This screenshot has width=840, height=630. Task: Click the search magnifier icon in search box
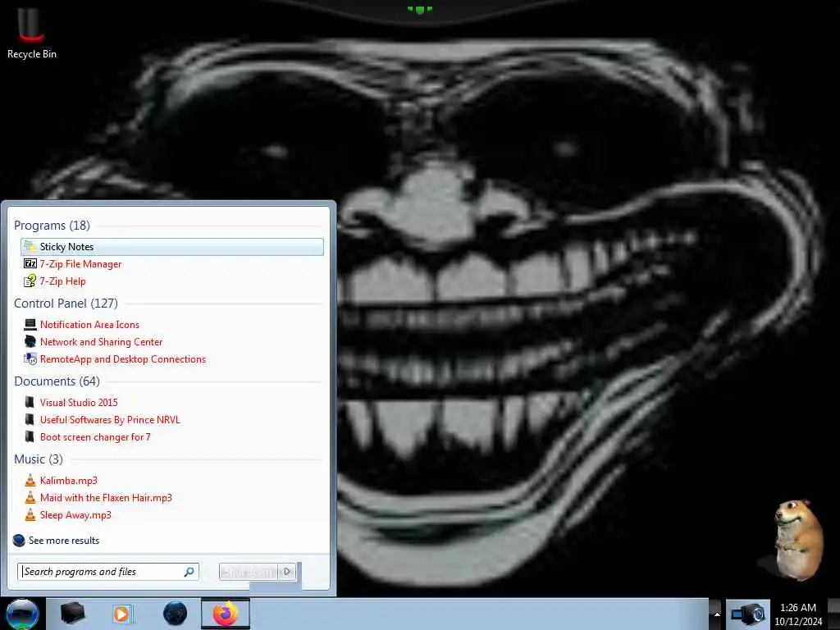[189, 572]
